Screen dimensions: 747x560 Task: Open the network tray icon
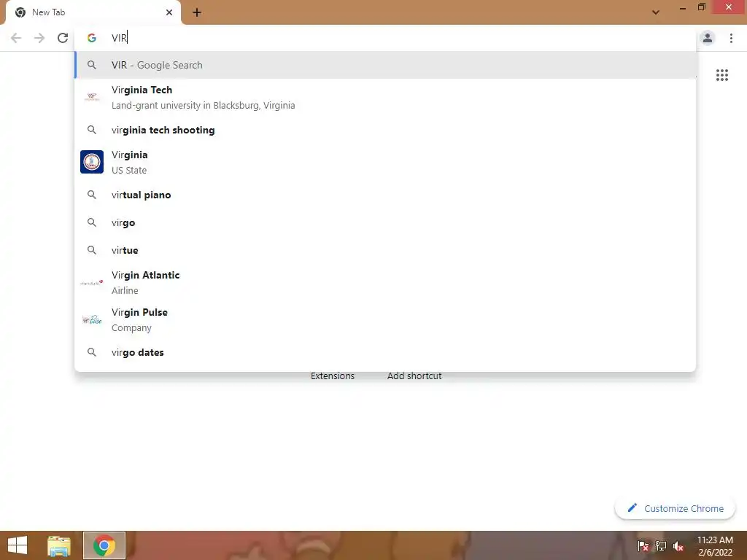tap(660, 546)
